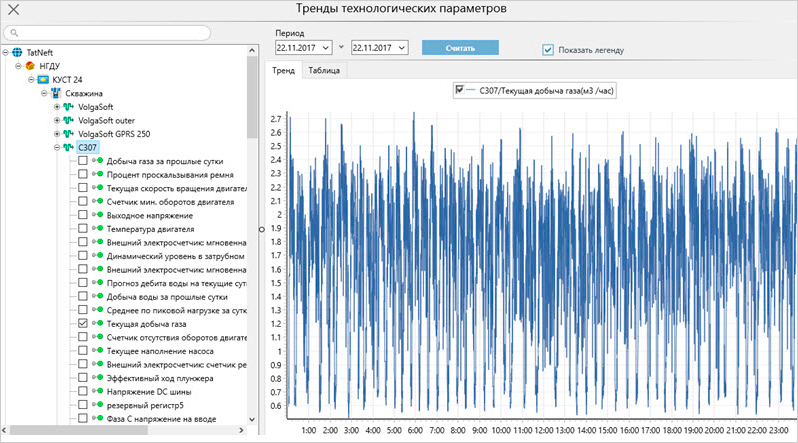This screenshot has height=443, width=798.
Task: Enable the Температура двигателя checkbox
Action: [x=83, y=229]
